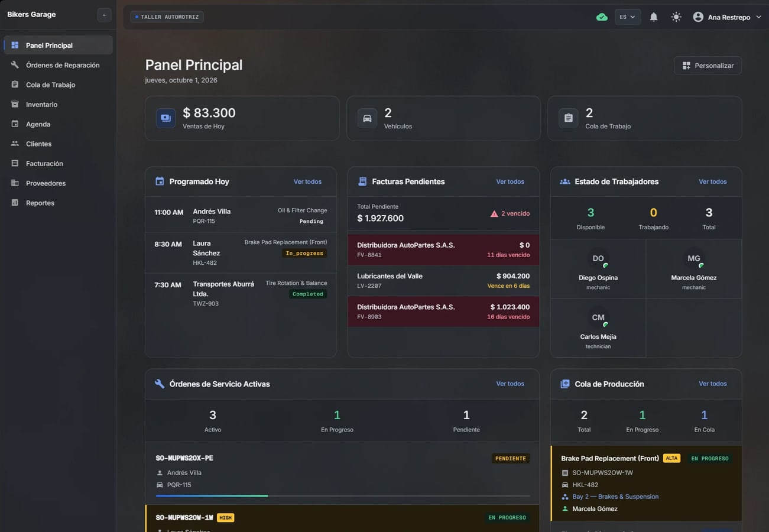Navigate to Inventario

58,105
